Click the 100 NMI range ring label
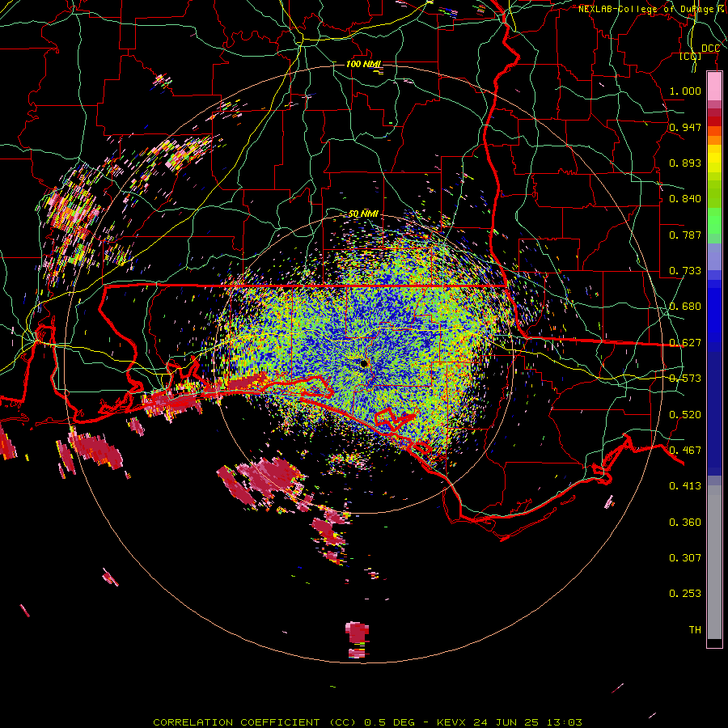The height and width of the screenshot is (728, 728). coord(363,64)
